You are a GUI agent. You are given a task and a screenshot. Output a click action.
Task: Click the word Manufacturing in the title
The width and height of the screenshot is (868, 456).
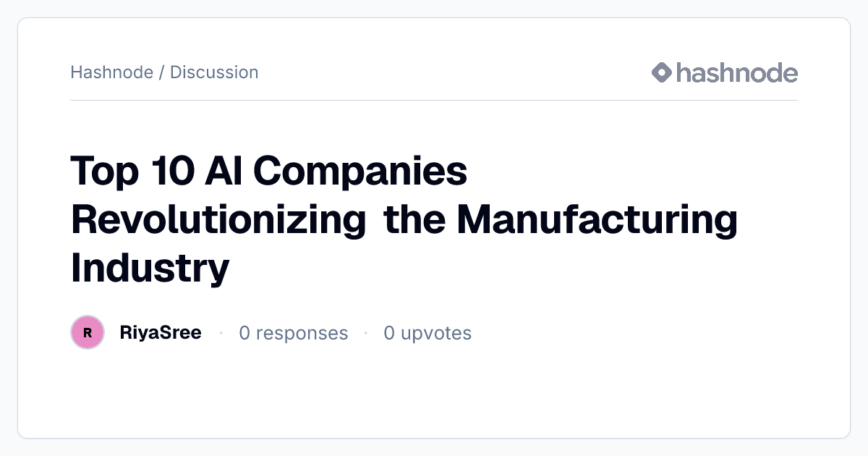(597, 221)
